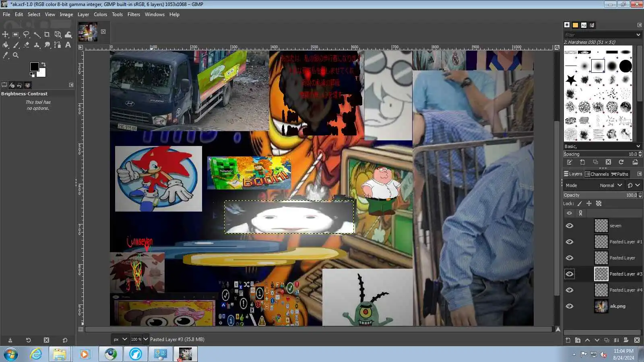Select the Bucket Fill tool

(5, 45)
